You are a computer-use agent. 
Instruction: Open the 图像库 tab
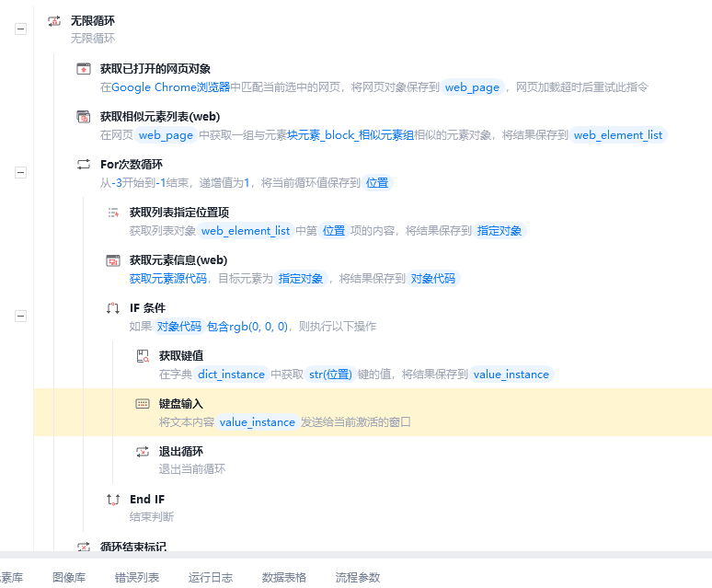(x=69, y=578)
